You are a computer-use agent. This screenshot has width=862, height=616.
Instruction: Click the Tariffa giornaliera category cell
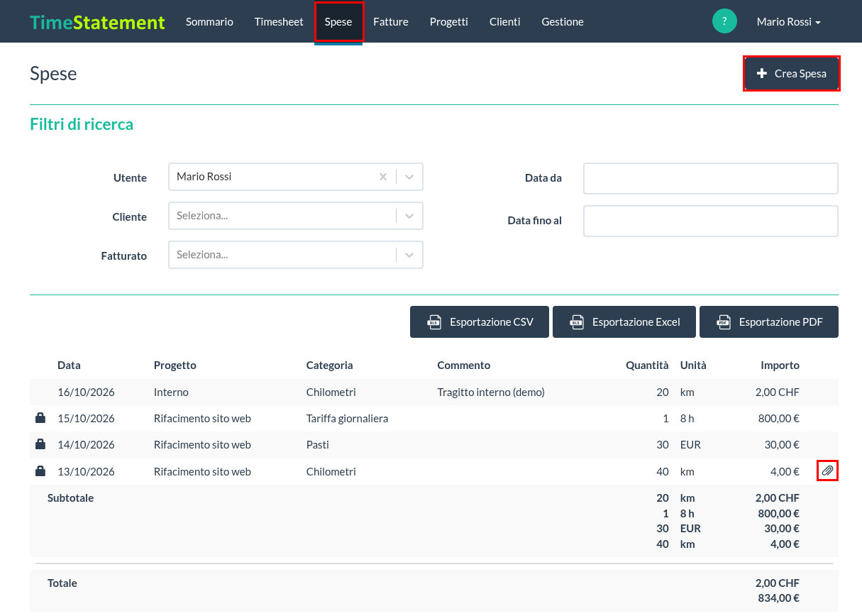coord(347,418)
